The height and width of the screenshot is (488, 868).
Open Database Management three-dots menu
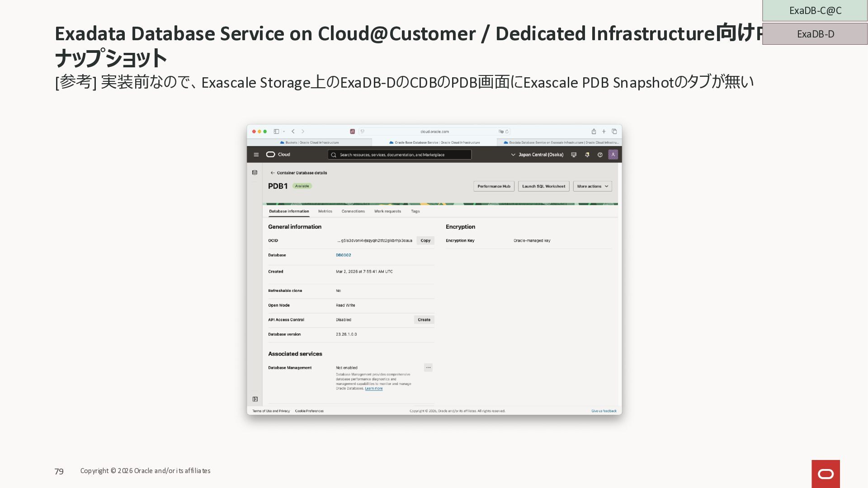point(428,367)
